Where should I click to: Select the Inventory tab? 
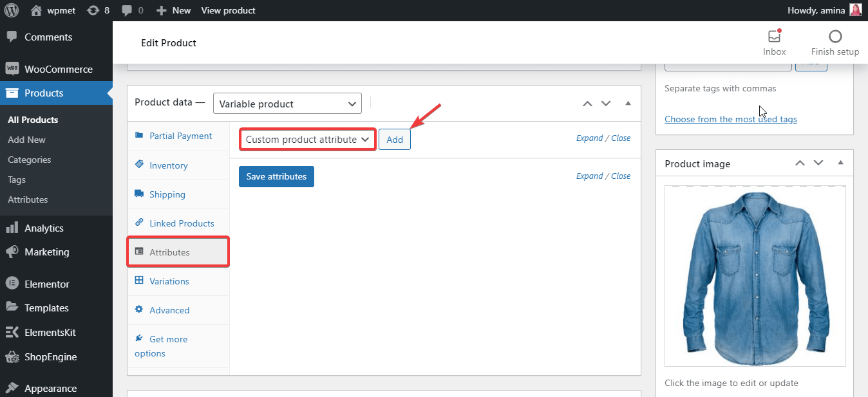point(169,165)
